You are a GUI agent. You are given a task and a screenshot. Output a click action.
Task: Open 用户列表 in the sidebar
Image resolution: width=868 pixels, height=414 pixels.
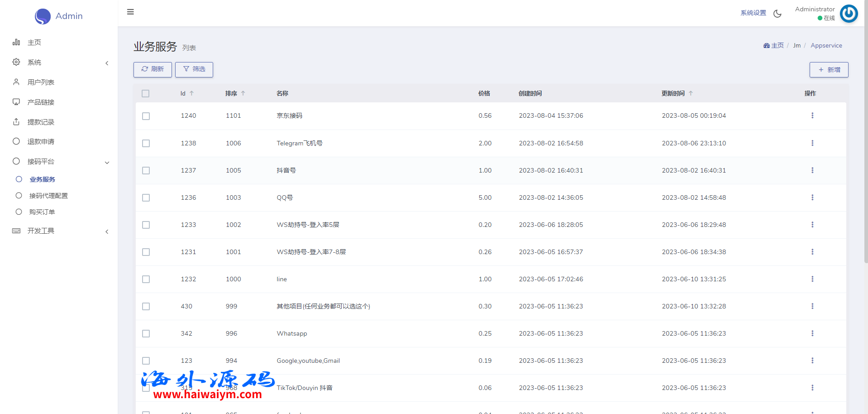41,82
